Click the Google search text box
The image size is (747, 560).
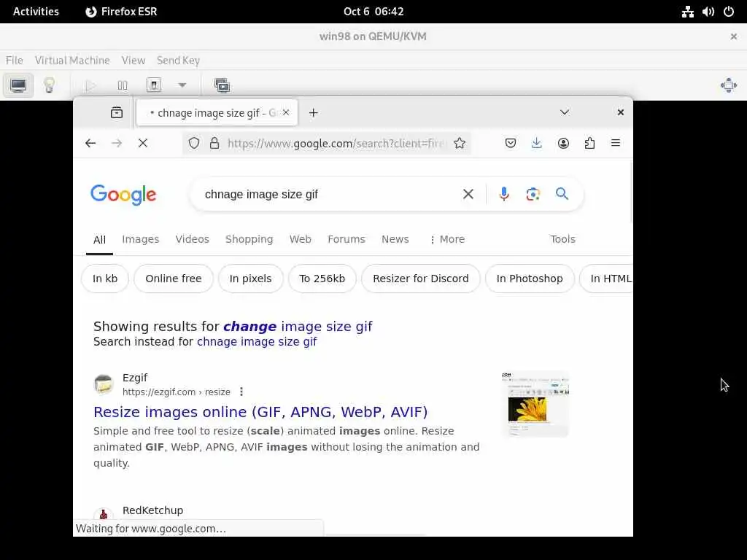[x=329, y=194]
